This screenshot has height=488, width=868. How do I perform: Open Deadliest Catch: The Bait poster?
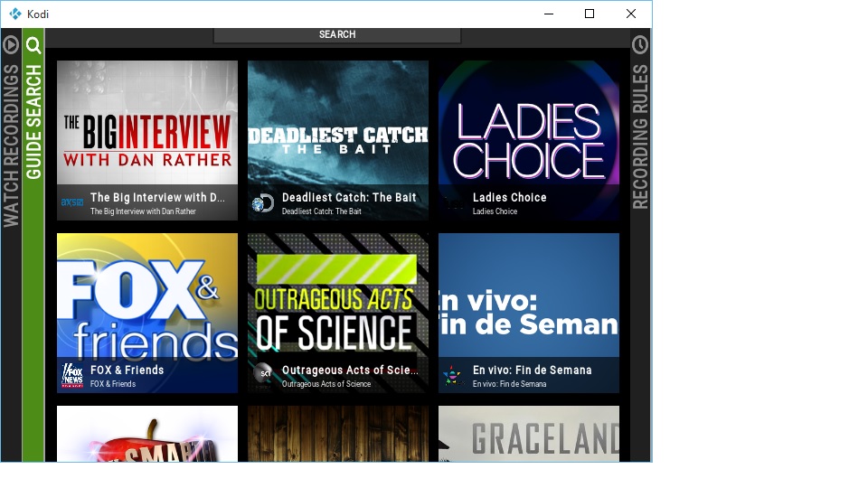(x=338, y=141)
